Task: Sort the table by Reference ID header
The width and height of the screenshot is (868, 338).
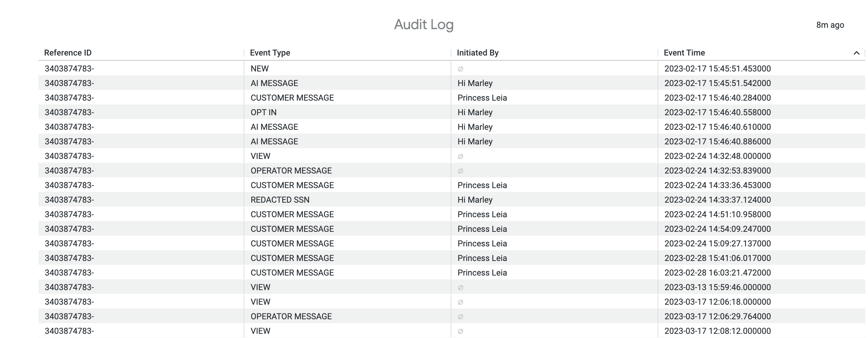Action: [x=68, y=53]
